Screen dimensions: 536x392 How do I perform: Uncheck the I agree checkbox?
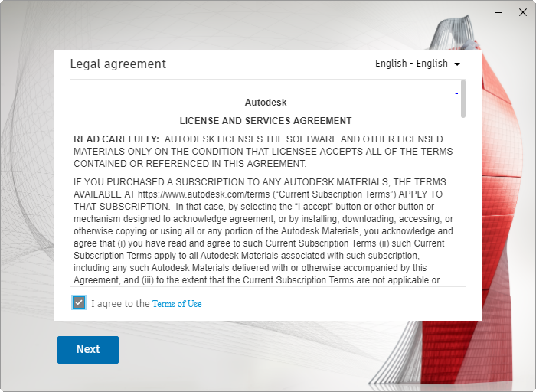[x=79, y=302]
